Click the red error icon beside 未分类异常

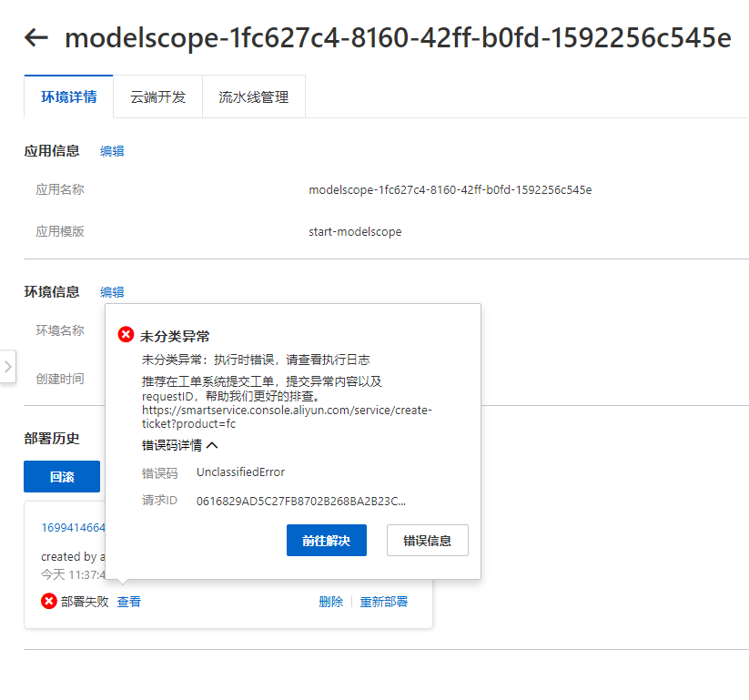click(x=126, y=334)
